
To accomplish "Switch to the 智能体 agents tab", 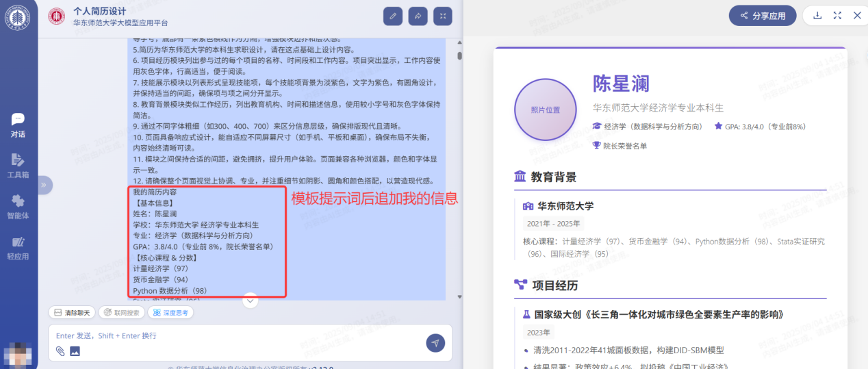I will click(18, 206).
